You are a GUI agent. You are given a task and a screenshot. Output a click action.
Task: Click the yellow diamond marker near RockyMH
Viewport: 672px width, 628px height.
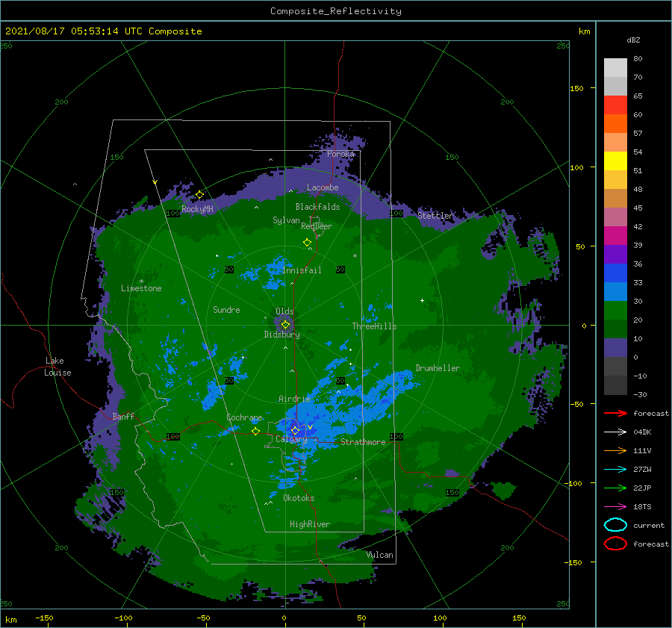pos(199,195)
